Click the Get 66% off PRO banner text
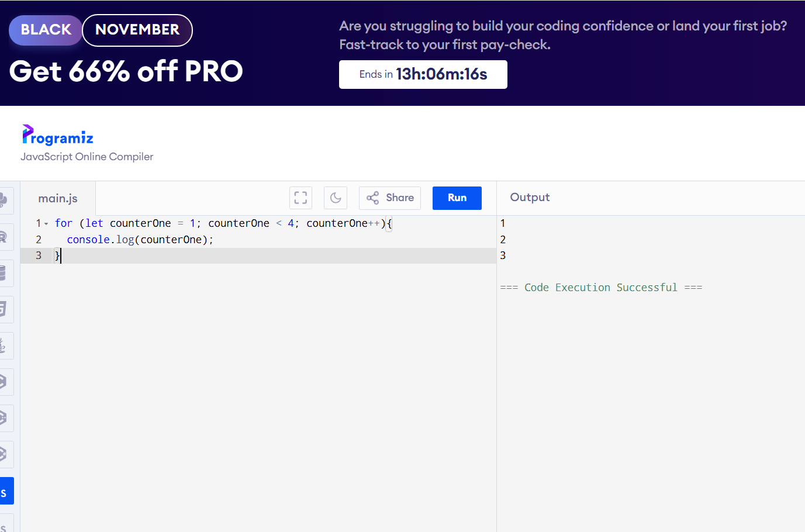805x532 pixels. point(126,71)
